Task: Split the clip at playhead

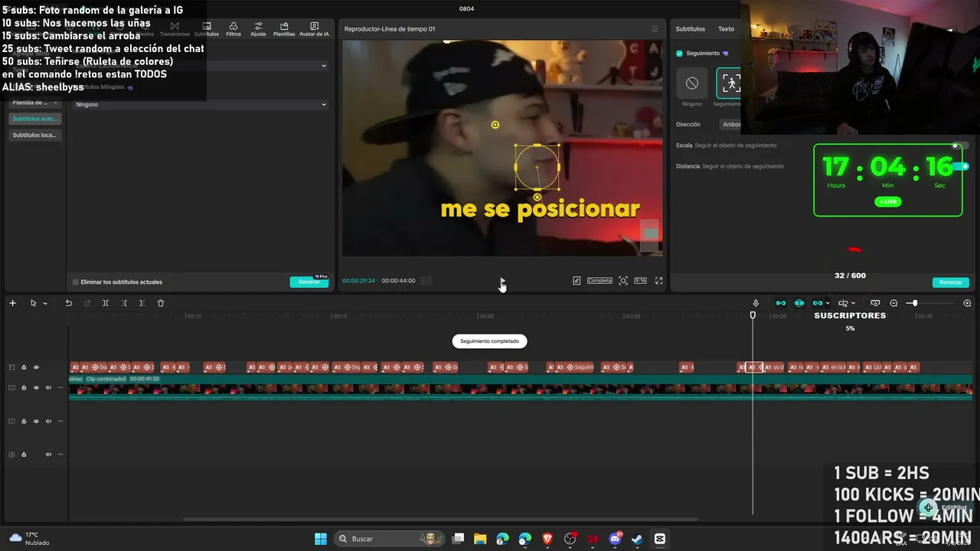Action: (106, 303)
